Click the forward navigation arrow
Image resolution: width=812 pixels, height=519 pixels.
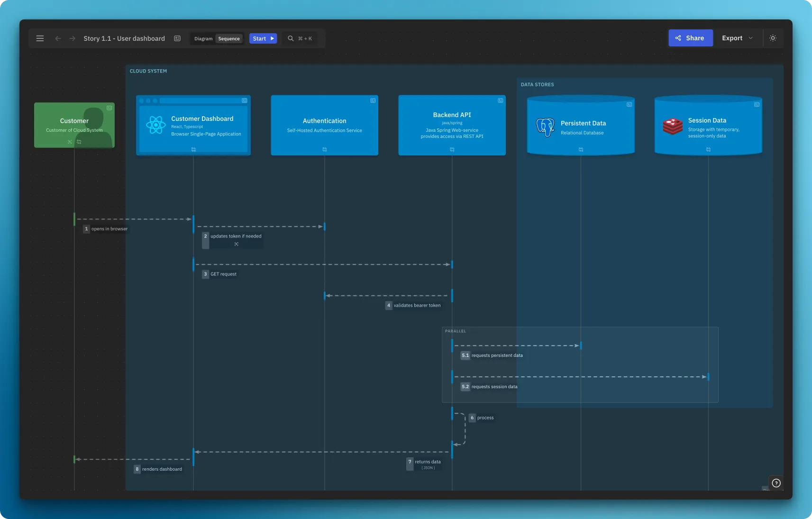tap(73, 38)
